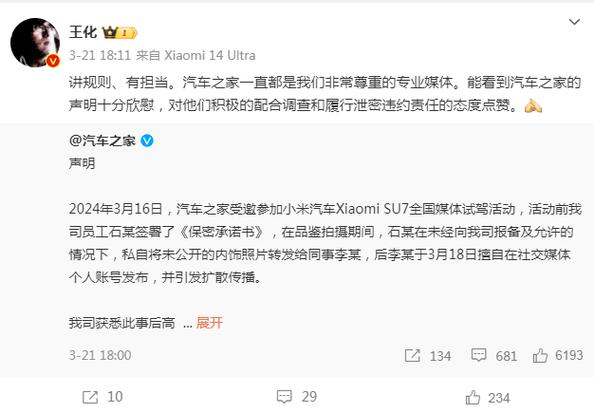Click 王化's profile avatar
Image resolution: width=594 pixels, height=413 pixels.
[35, 42]
